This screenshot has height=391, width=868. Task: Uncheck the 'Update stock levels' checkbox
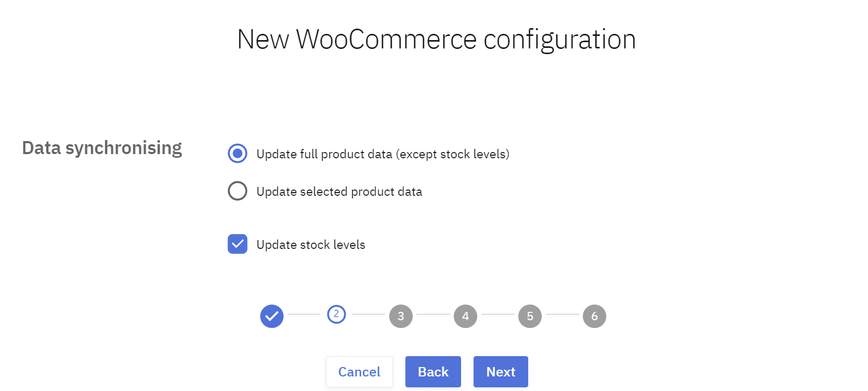tap(238, 244)
